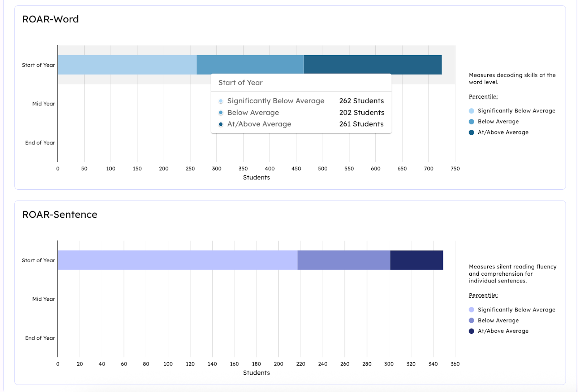Select the medium blue ROAR-Word bar segment
Viewport: 578px width, 392px height.
pyautogui.click(x=250, y=64)
